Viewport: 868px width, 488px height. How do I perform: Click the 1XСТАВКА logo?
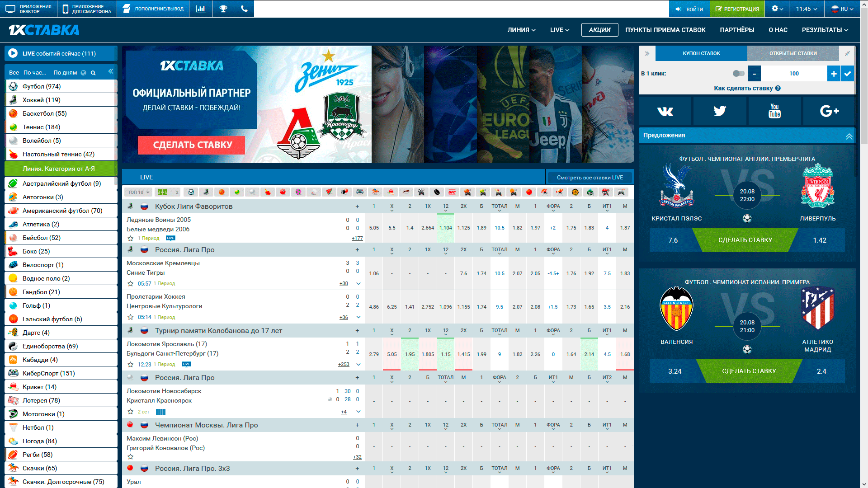click(44, 30)
